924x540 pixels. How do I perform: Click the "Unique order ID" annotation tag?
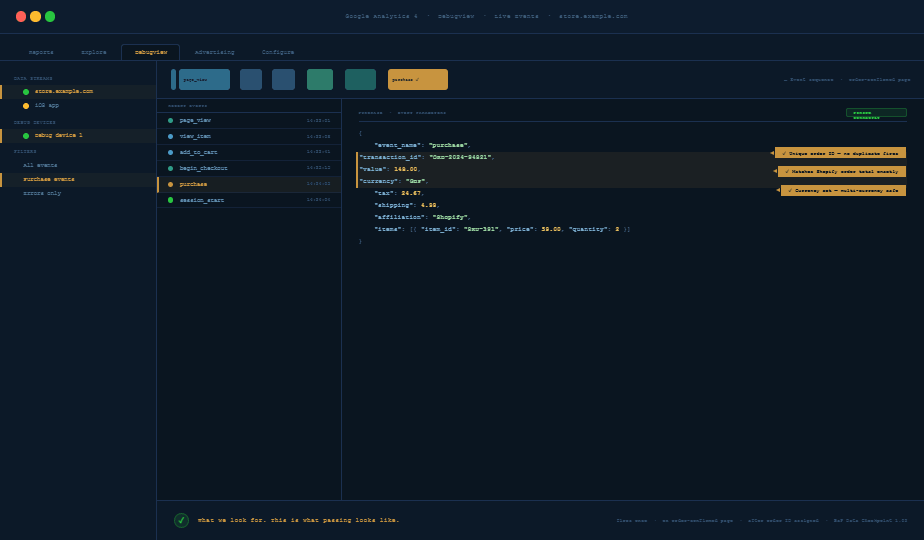[x=840, y=153]
